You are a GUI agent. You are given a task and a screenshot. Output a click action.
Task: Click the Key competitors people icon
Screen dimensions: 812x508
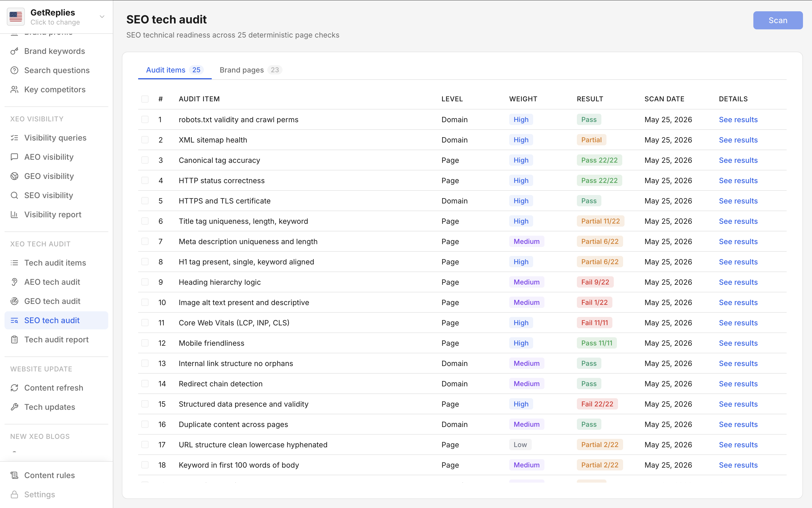[14, 89]
